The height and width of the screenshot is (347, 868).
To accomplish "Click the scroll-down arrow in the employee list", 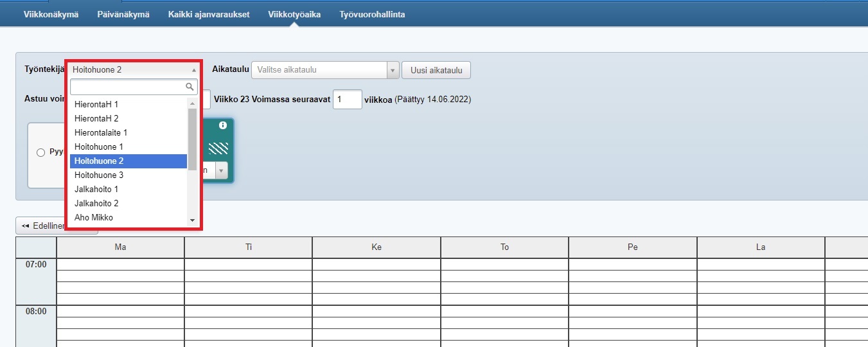I will 192,220.
